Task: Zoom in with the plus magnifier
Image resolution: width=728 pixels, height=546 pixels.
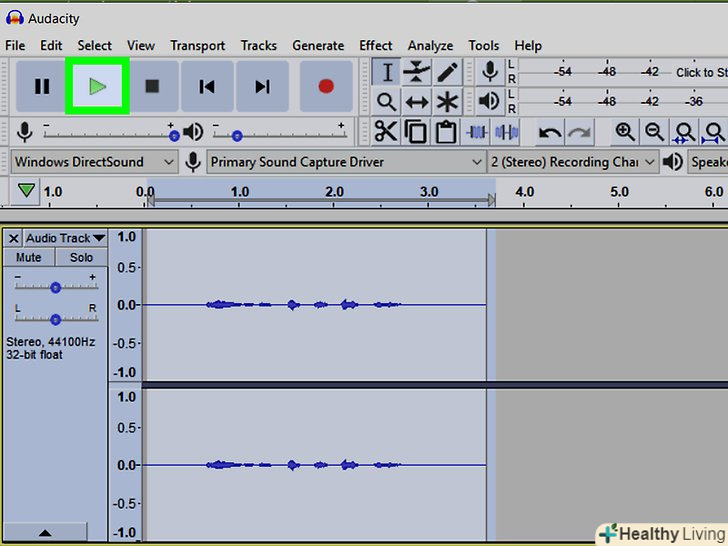Action: click(625, 132)
